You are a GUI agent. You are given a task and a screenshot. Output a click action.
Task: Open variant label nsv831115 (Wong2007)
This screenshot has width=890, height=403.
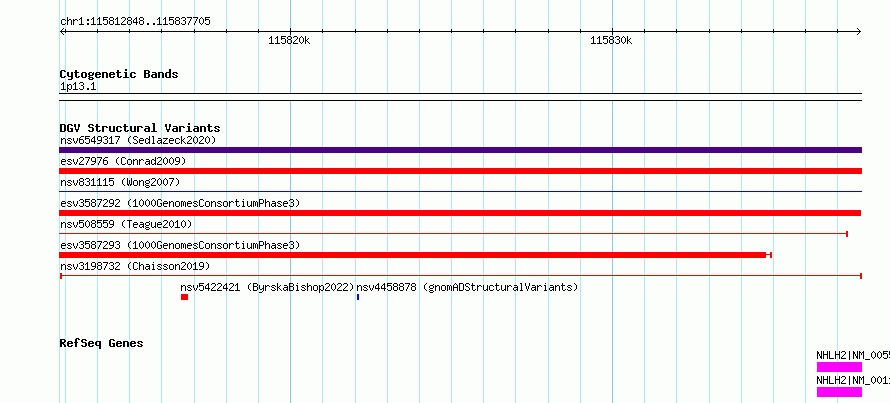click(x=120, y=182)
